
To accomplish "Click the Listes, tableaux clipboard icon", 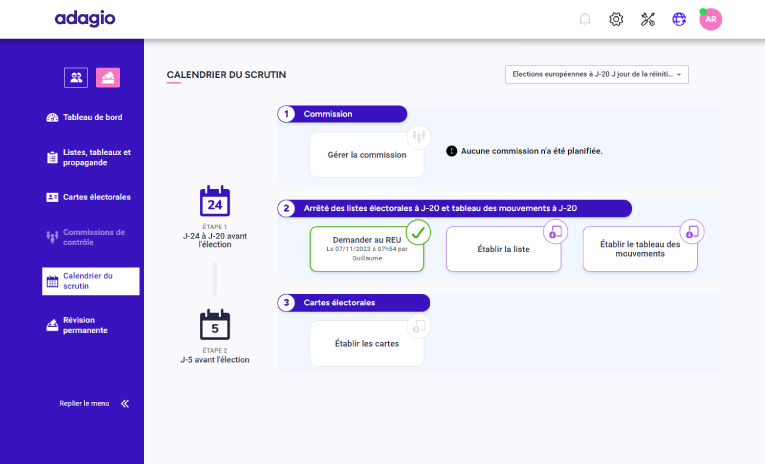I will (x=52, y=158).
